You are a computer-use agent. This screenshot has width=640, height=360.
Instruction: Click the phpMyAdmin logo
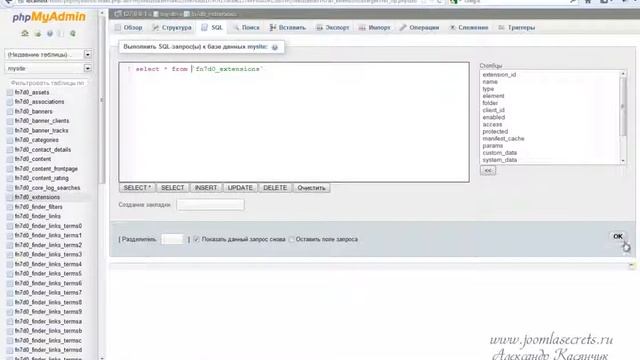[x=49, y=17]
